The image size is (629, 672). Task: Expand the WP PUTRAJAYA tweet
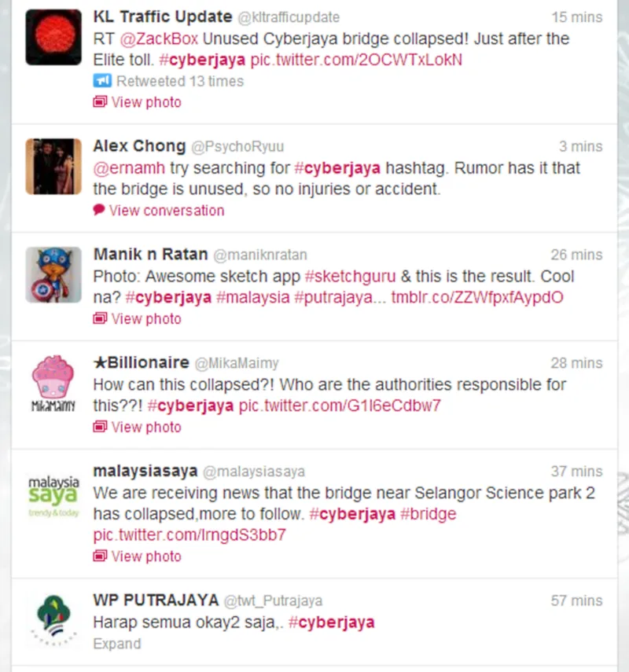tap(117, 644)
